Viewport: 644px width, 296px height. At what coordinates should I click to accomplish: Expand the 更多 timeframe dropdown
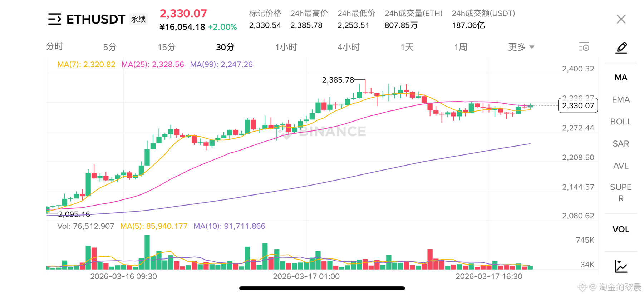(x=521, y=47)
